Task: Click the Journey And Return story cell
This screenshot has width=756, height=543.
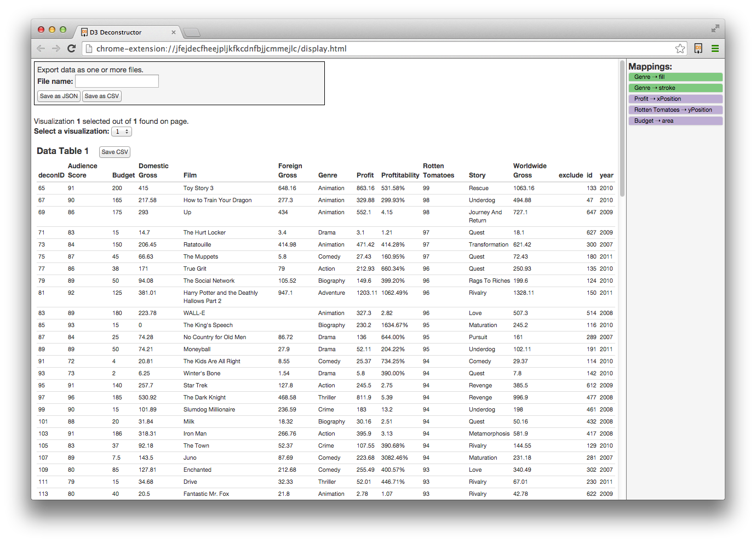Action: [485, 216]
